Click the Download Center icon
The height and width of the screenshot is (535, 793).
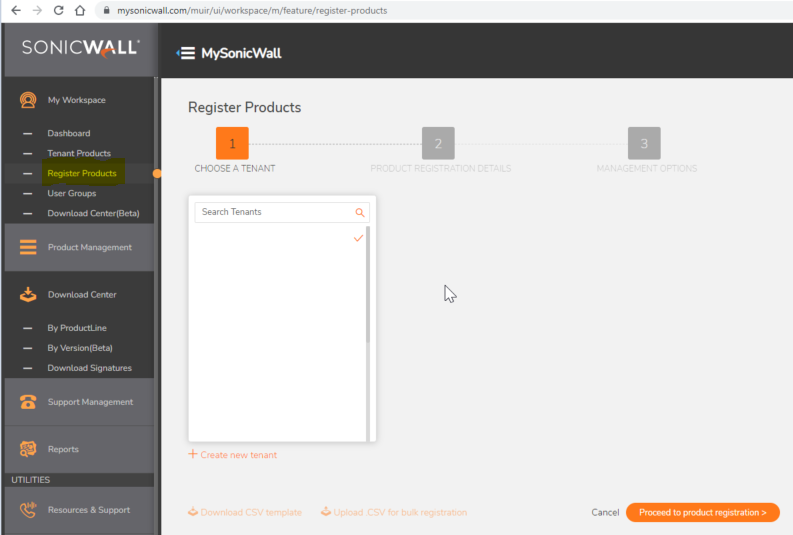pyautogui.click(x=28, y=295)
